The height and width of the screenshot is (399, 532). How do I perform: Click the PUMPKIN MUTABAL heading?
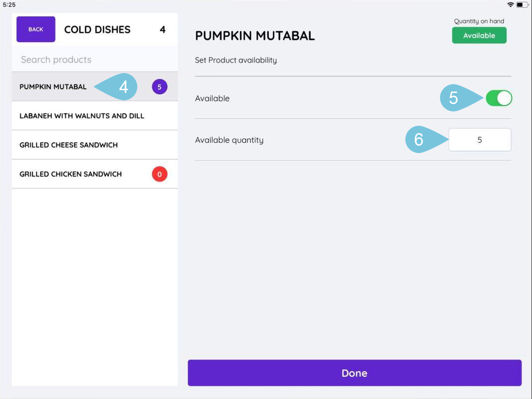tap(255, 36)
